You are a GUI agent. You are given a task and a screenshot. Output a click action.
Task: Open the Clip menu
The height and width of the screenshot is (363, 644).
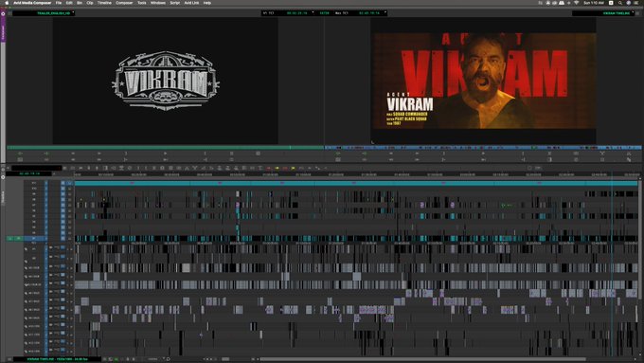coord(90,3)
